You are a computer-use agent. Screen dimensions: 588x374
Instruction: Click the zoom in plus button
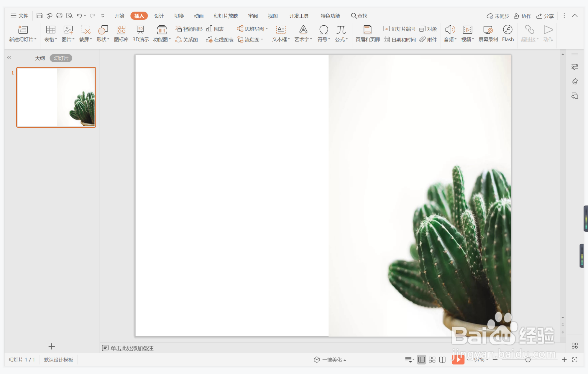coord(564,360)
